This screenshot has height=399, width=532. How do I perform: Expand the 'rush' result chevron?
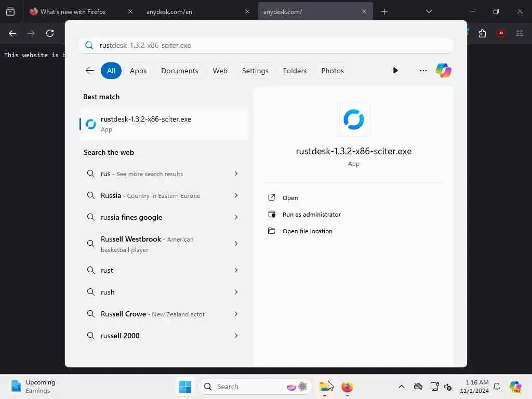click(236, 292)
